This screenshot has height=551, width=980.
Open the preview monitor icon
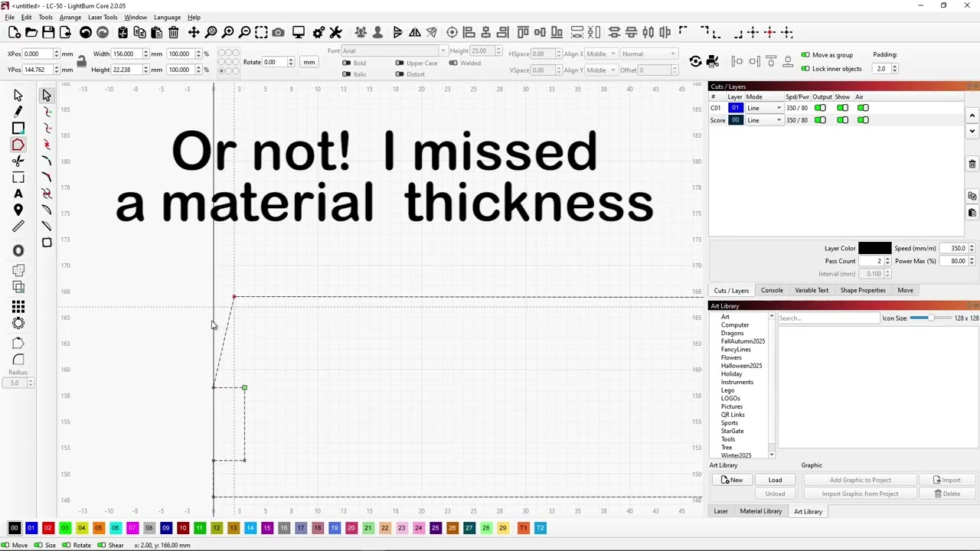coord(299,32)
